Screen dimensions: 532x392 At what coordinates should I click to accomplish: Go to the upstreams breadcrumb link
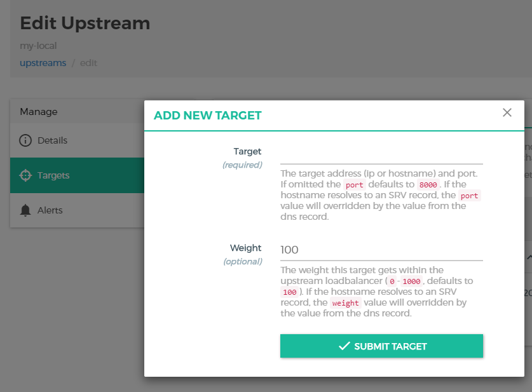tap(43, 63)
